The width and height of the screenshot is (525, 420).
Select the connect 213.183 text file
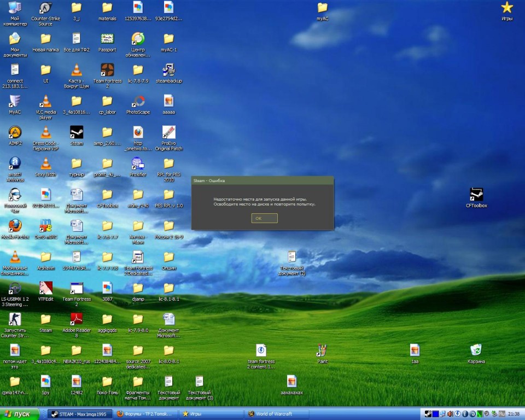[x=15, y=76]
